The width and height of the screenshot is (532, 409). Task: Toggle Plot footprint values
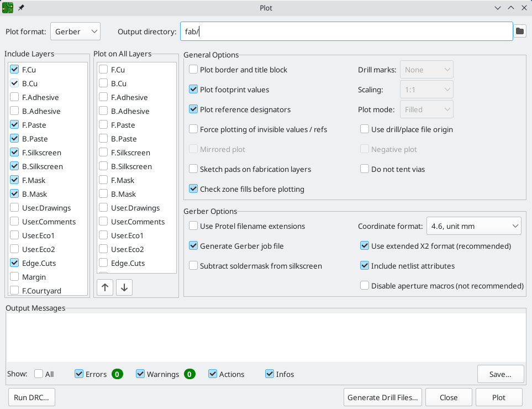point(193,90)
